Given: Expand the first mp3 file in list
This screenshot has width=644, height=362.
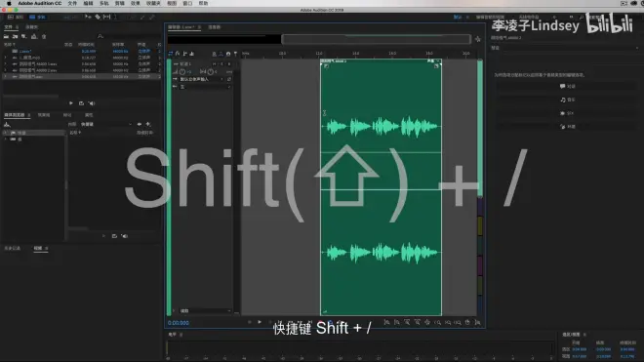Looking at the screenshot, I should click(5, 58).
